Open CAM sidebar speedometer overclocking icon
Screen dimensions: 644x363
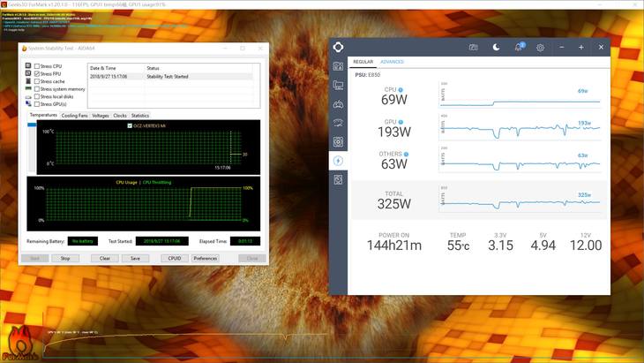(338, 123)
